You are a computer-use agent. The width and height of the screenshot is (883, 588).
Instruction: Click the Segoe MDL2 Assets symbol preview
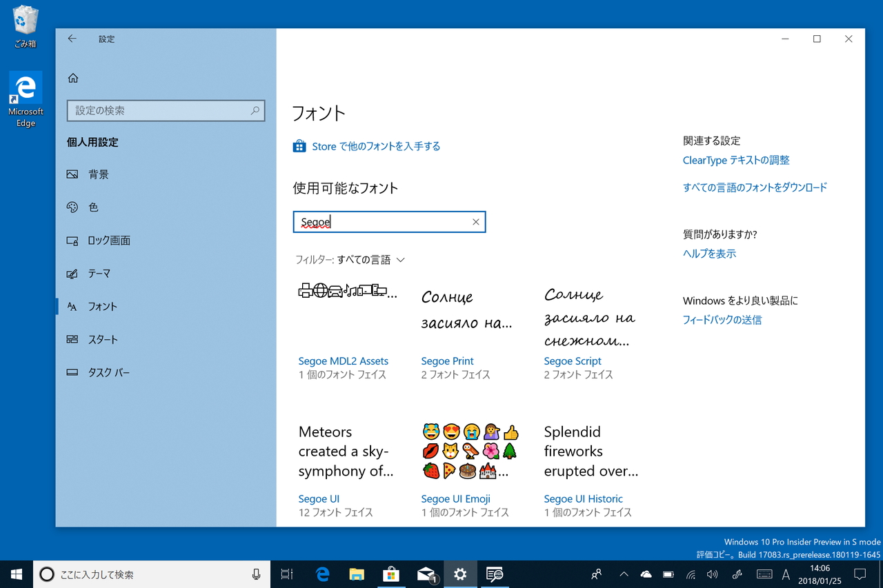pyautogui.click(x=348, y=291)
